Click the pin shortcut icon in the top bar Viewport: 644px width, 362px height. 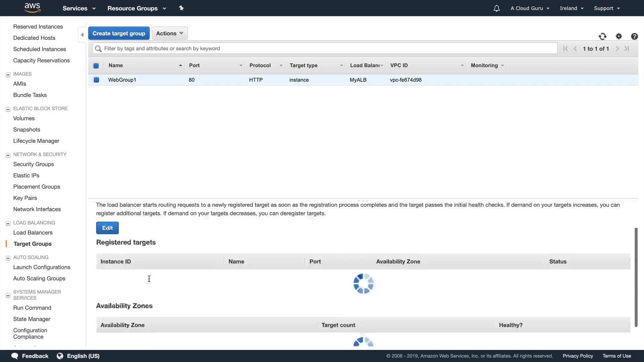click(x=181, y=8)
